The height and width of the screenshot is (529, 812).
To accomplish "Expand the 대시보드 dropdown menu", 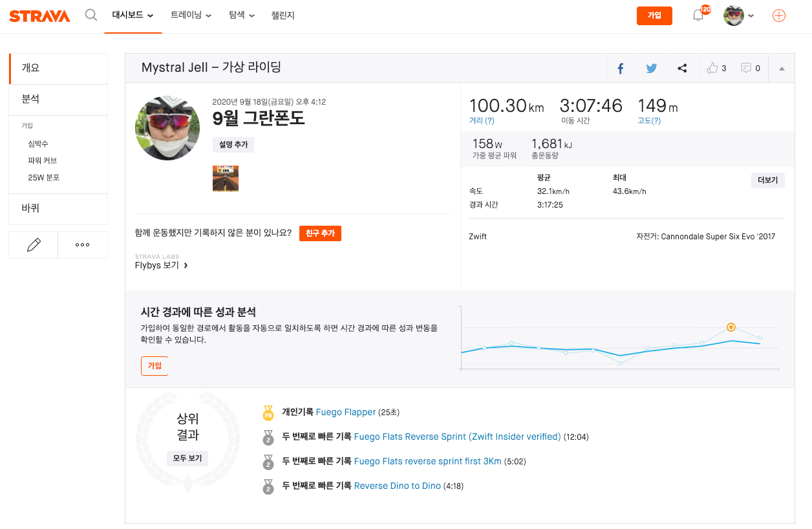I will pyautogui.click(x=133, y=16).
